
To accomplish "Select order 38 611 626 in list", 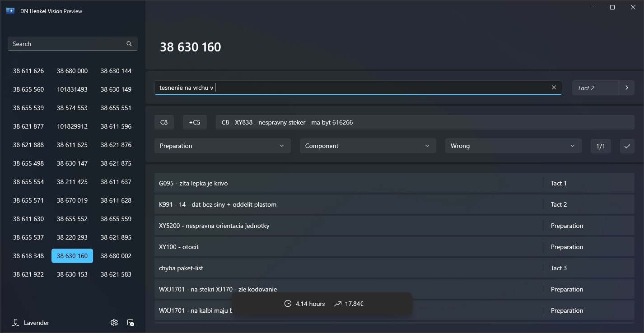I will 28,71.
